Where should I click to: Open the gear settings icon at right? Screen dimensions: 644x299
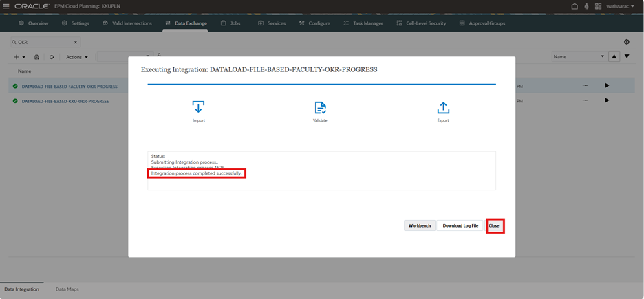coord(626,42)
